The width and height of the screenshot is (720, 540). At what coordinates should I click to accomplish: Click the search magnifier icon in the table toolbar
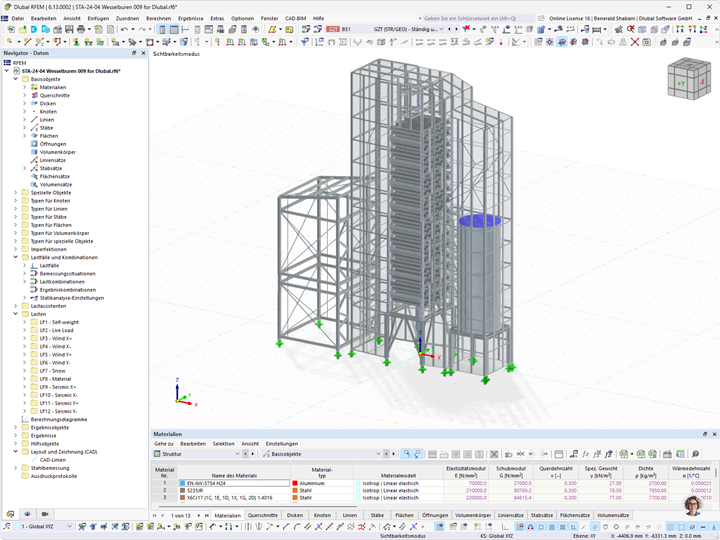[x=695, y=454]
